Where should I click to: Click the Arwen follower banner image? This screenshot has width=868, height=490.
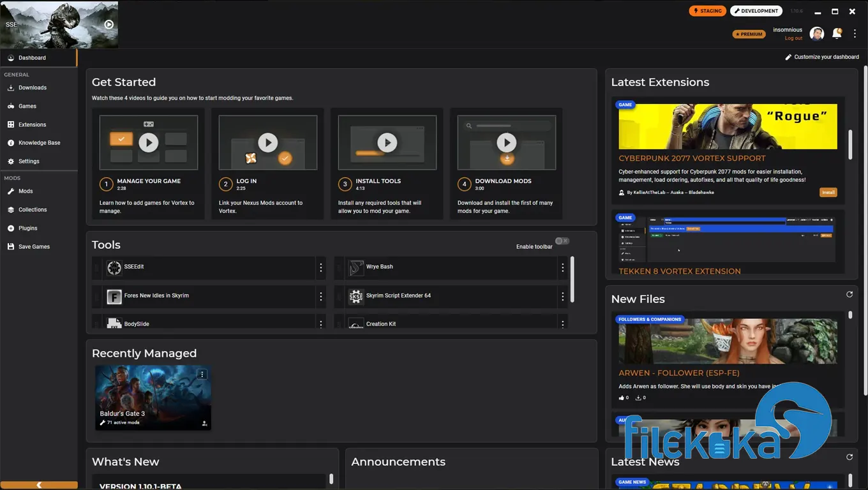coord(728,341)
